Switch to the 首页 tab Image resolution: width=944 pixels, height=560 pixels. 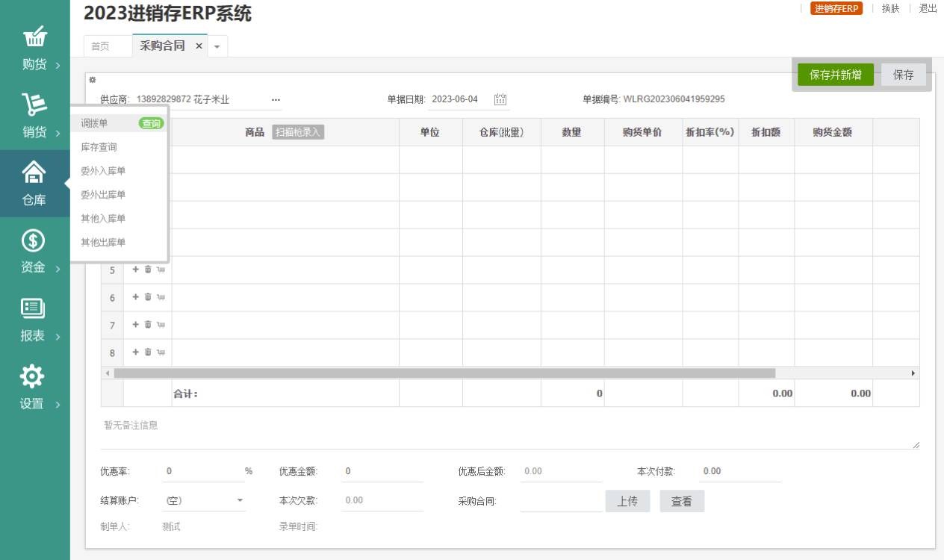[101, 46]
